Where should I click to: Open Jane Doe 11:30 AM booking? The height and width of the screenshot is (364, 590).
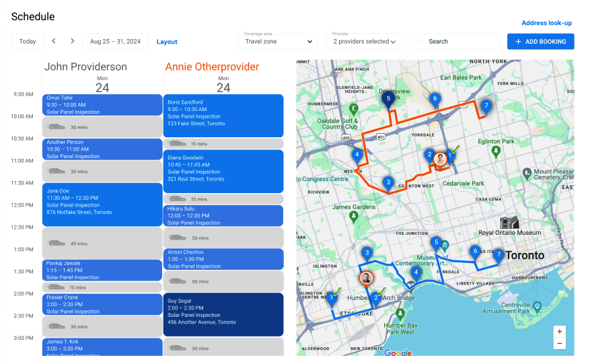102,205
